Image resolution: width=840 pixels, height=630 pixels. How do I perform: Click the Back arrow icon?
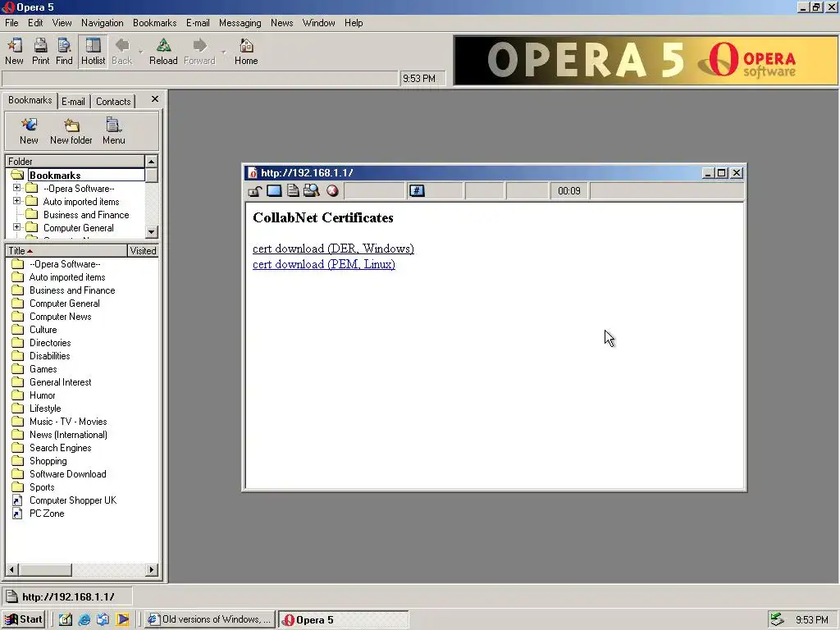point(122,52)
